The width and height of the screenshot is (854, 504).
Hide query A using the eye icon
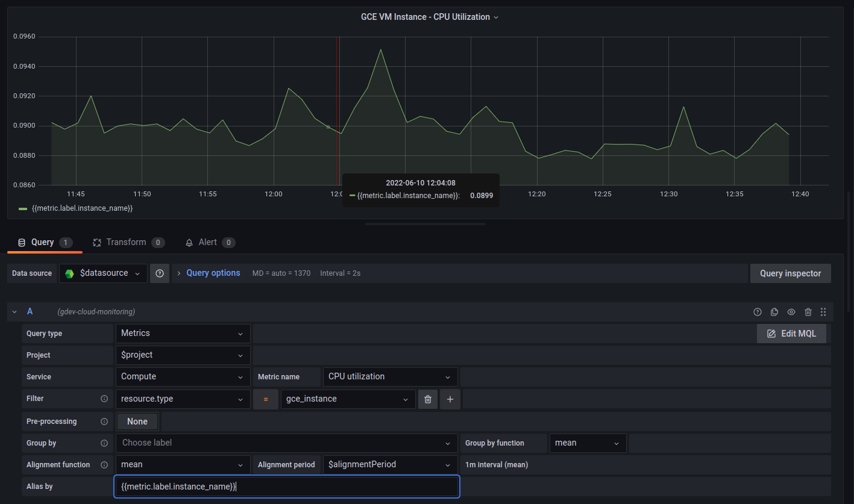coord(791,312)
